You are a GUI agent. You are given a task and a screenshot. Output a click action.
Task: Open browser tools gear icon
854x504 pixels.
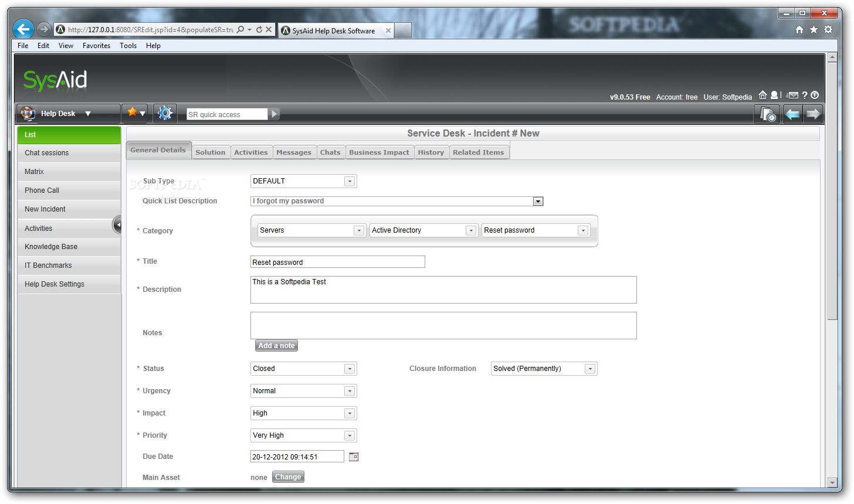point(828,29)
